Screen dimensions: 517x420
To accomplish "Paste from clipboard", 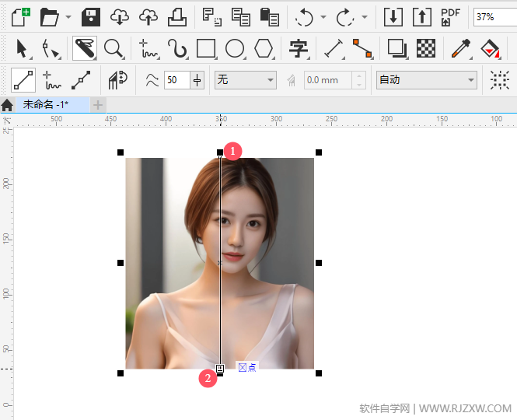I will coord(269,17).
